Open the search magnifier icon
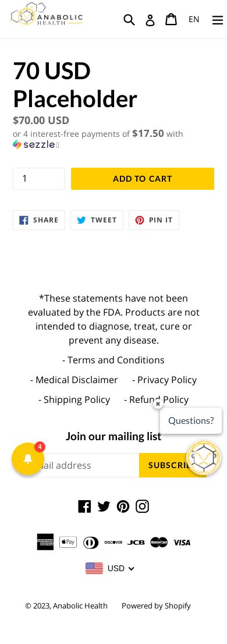227x644 pixels. 129,19
